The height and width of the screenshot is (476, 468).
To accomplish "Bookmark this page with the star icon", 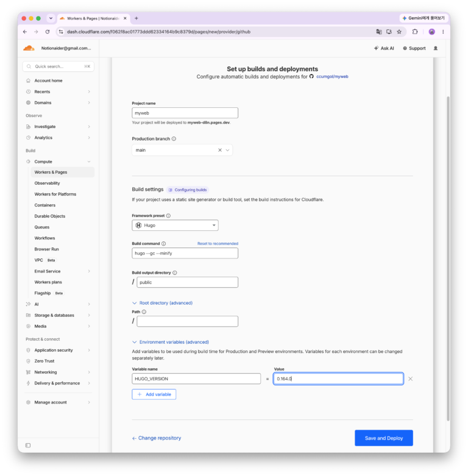I will 399,32.
